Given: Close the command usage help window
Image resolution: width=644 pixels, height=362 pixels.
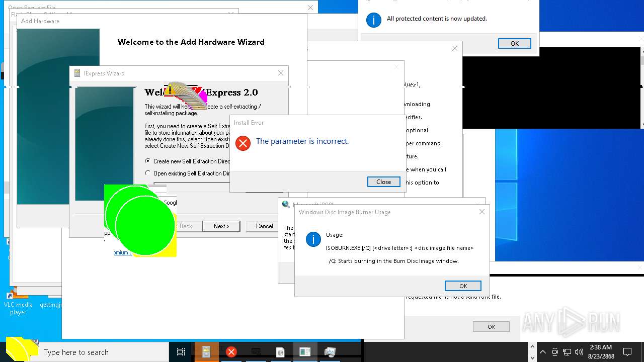Looking at the screenshot, I should click(455, 48).
